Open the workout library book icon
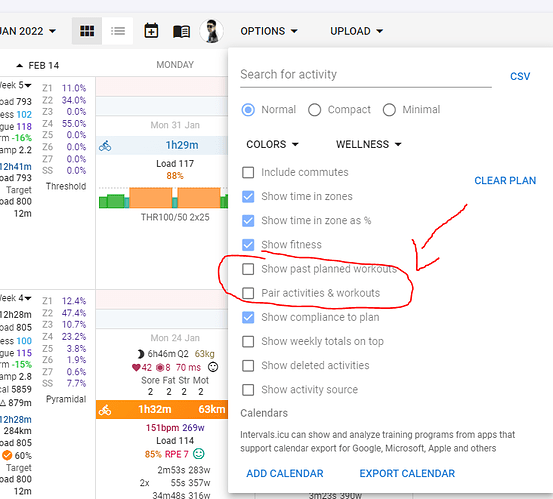The width and height of the screenshot is (553, 499). point(182,31)
